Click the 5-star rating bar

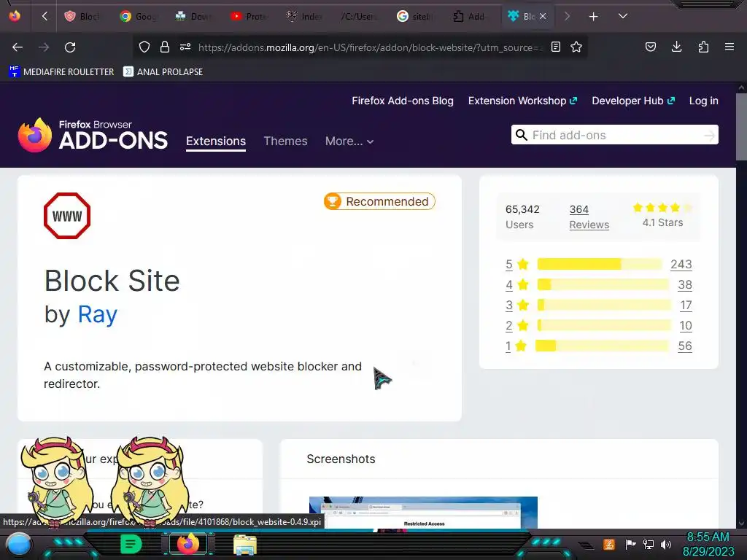(x=600, y=264)
